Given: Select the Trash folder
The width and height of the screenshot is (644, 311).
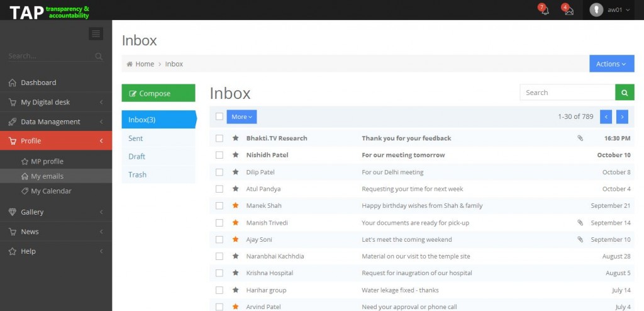Looking at the screenshot, I should 158,174.
